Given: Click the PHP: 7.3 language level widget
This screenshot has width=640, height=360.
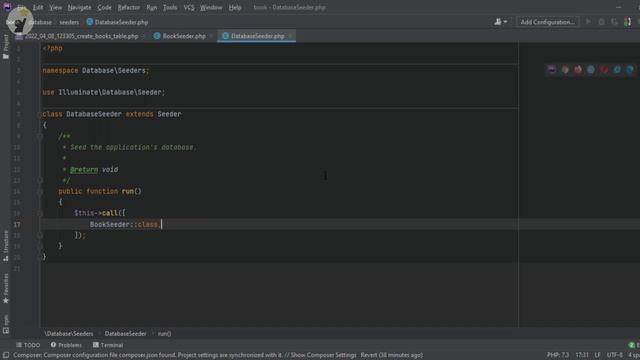Looking at the screenshot, I should [558, 355].
